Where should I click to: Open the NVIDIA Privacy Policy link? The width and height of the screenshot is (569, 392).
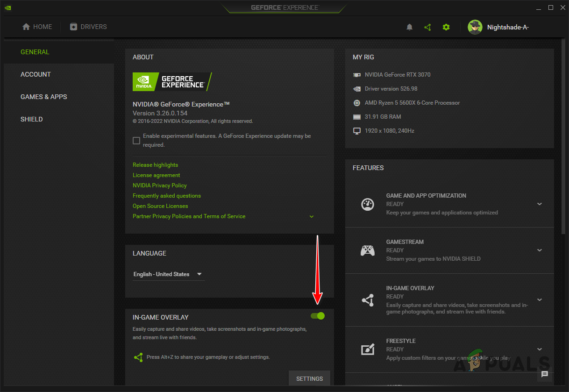(159, 185)
